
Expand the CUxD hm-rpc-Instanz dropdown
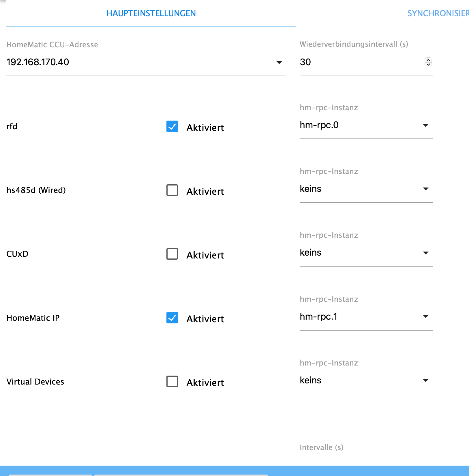(x=366, y=253)
